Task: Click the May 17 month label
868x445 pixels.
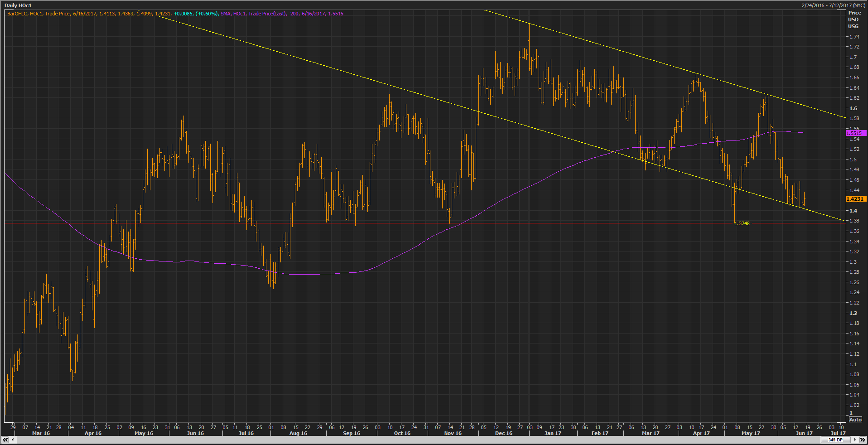Action: [751, 433]
